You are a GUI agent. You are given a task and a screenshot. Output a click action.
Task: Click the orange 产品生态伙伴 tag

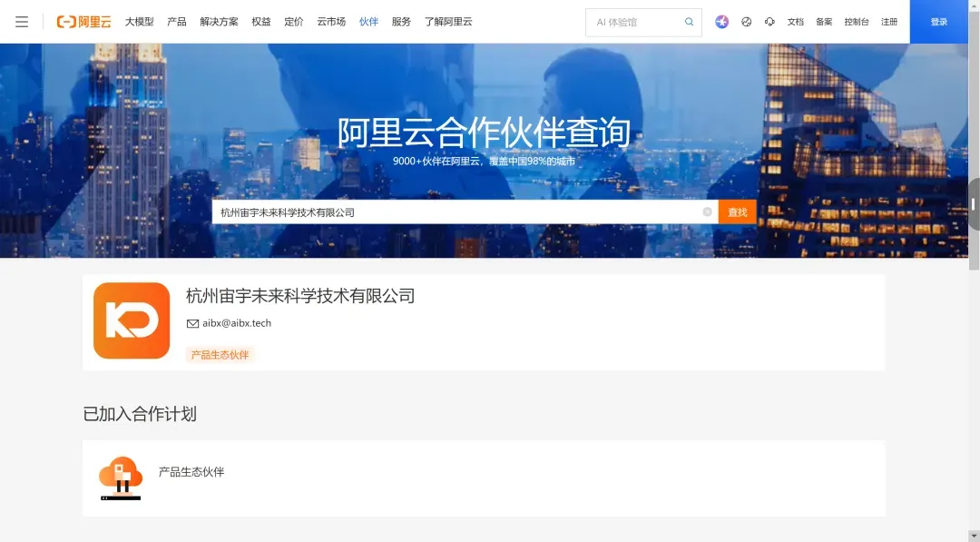coord(220,354)
